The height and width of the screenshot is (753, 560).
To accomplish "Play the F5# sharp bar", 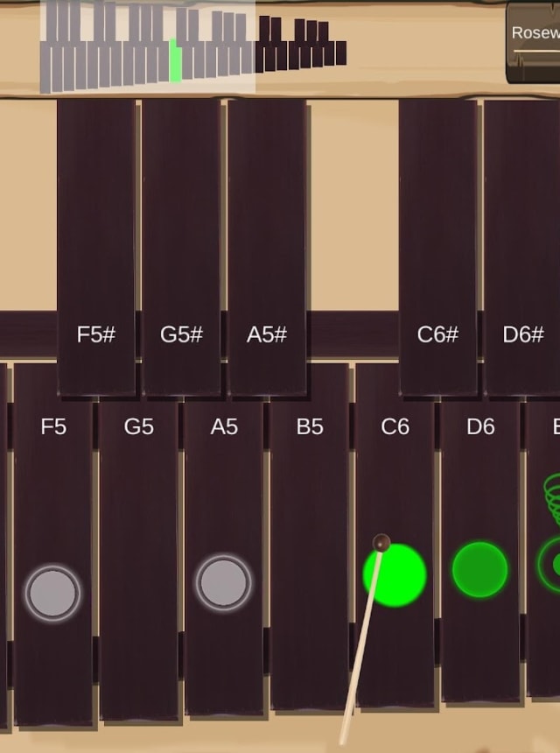I will click(96, 248).
